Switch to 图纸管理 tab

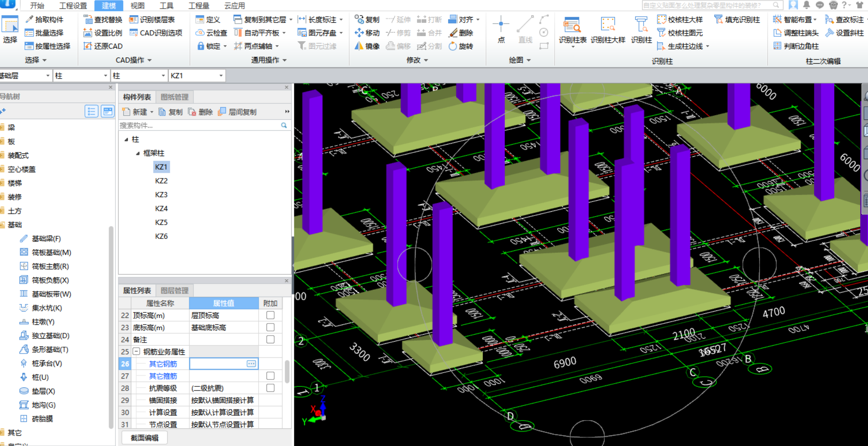coord(175,97)
